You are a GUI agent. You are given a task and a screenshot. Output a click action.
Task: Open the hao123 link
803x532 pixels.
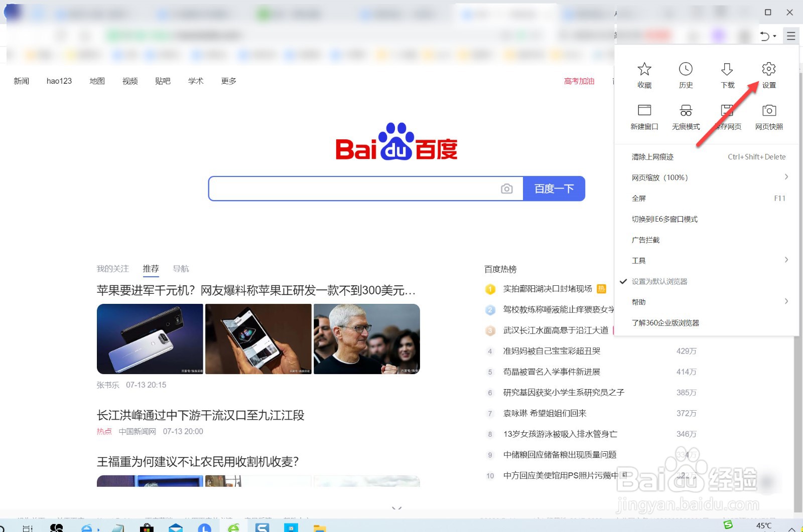(x=59, y=81)
